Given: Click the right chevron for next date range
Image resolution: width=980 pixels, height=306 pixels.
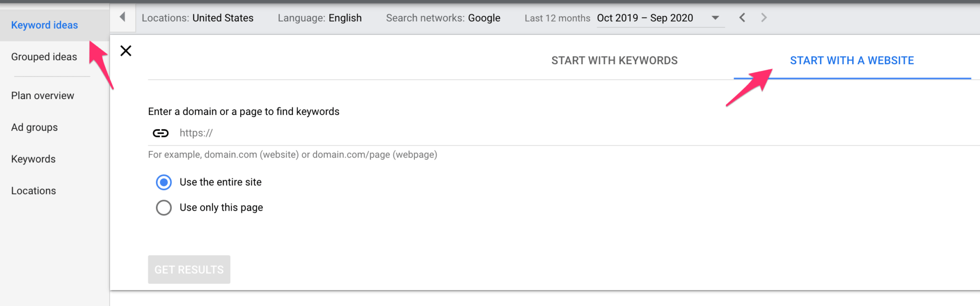Looking at the screenshot, I should pos(764,17).
